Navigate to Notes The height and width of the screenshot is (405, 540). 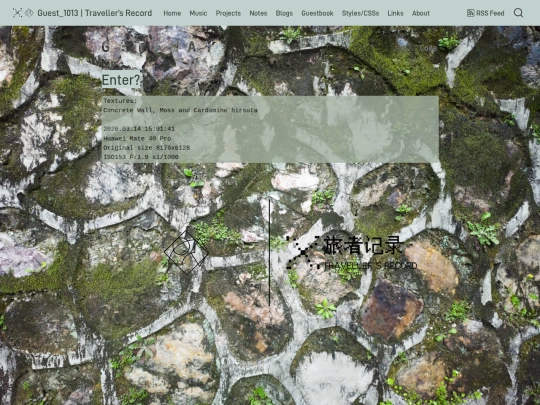[258, 13]
